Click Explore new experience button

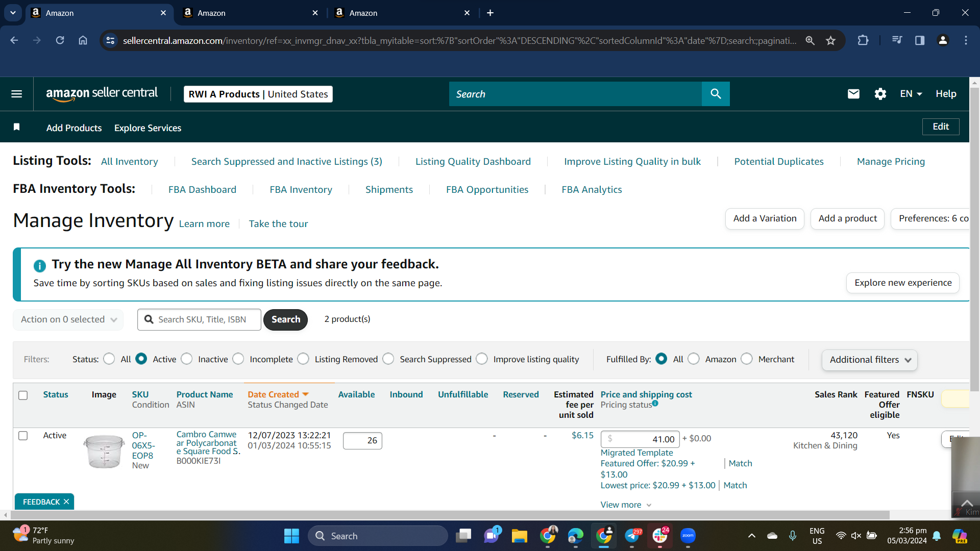903,283
